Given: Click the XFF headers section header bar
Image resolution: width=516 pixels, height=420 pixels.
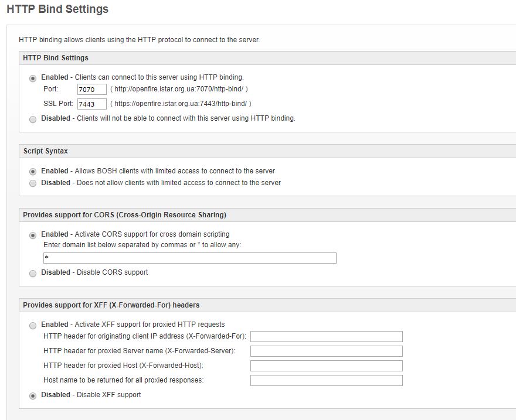Looking at the screenshot, I should (x=267, y=305).
